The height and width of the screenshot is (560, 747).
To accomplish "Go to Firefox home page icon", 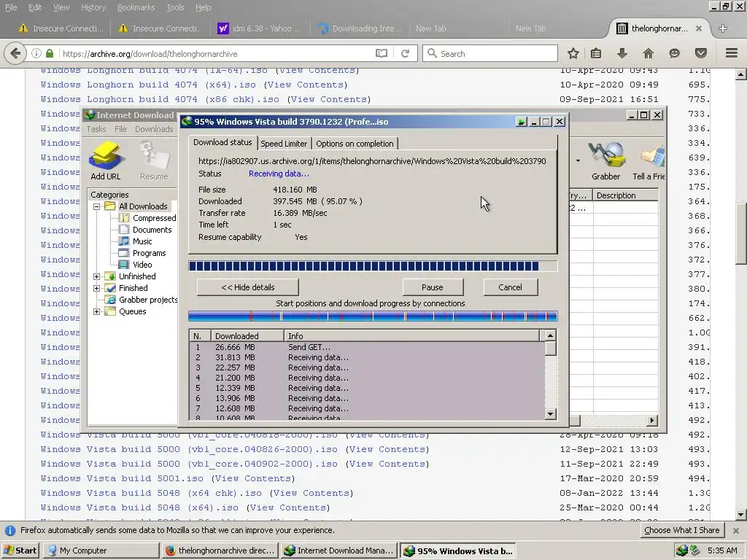I will click(x=649, y=53).
